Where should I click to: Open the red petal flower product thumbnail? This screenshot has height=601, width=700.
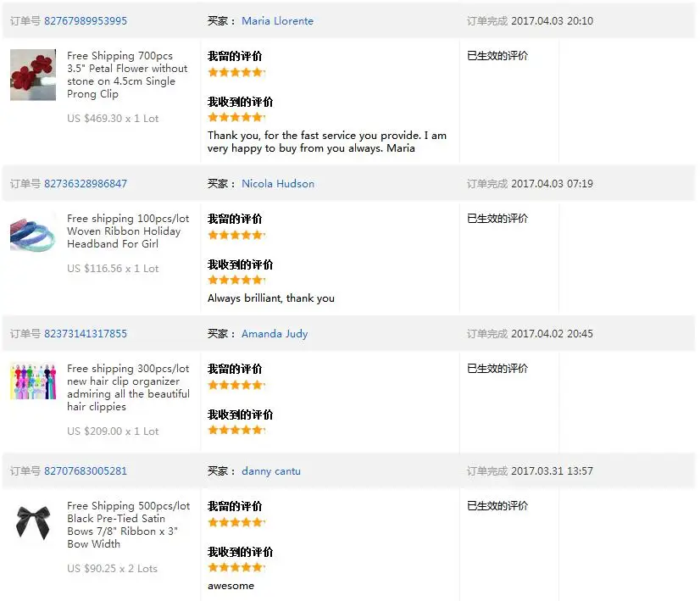(33, 75)
